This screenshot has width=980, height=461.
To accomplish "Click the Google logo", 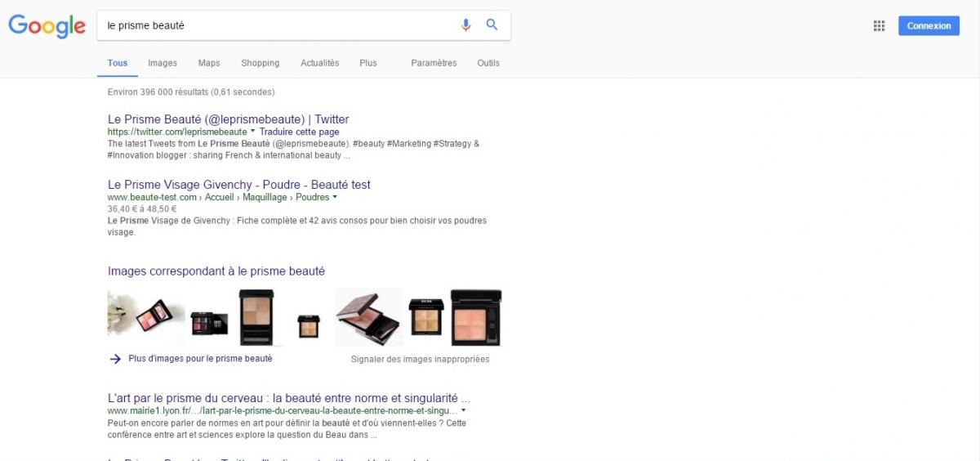I will (x=47, y=25).
